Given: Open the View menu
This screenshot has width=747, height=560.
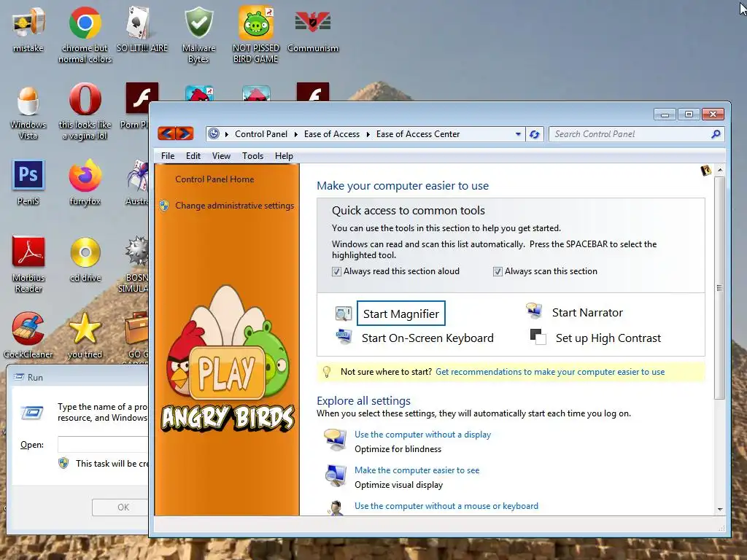Looking at the screenshot, I should click(221, 156).
